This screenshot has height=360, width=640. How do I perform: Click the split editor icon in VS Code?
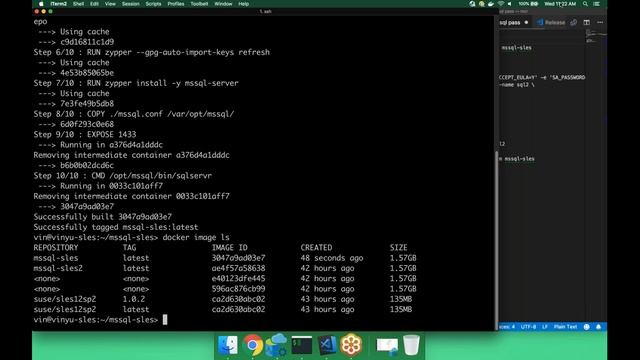pos(587,22)
